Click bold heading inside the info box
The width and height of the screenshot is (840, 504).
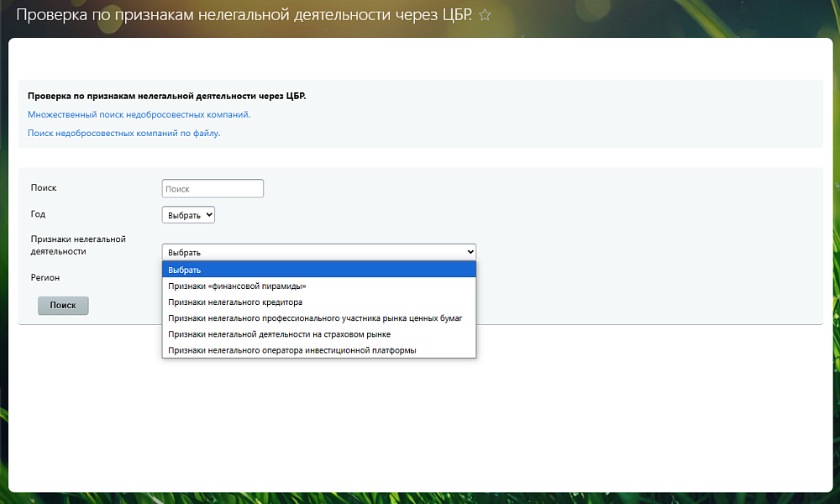166,96
